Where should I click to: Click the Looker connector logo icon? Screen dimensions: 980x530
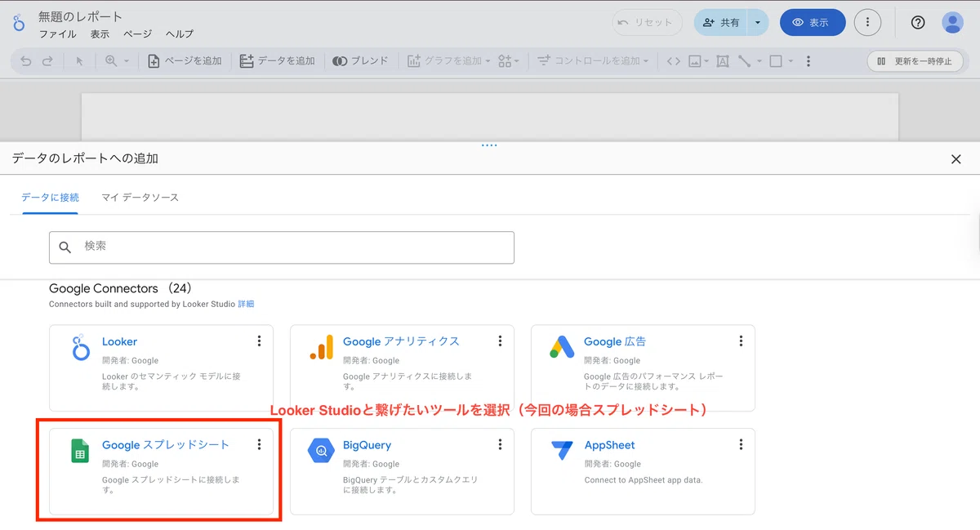80,348
